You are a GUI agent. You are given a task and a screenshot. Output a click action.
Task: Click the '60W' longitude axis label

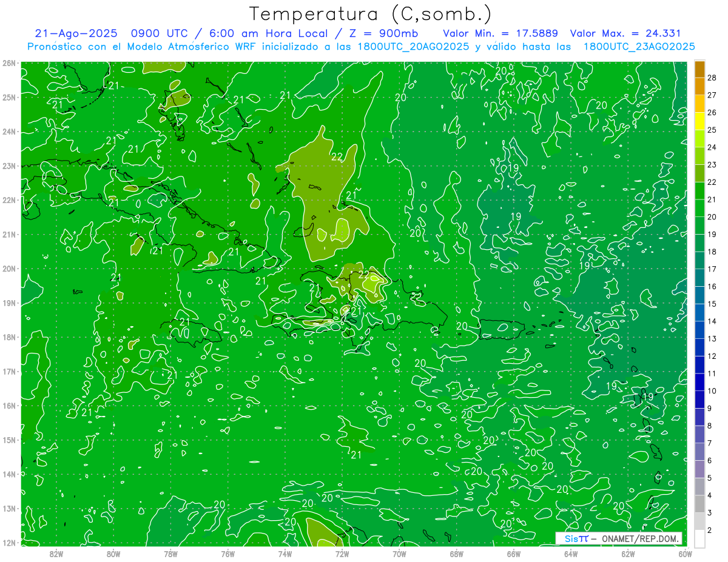(x=685, y=554)
